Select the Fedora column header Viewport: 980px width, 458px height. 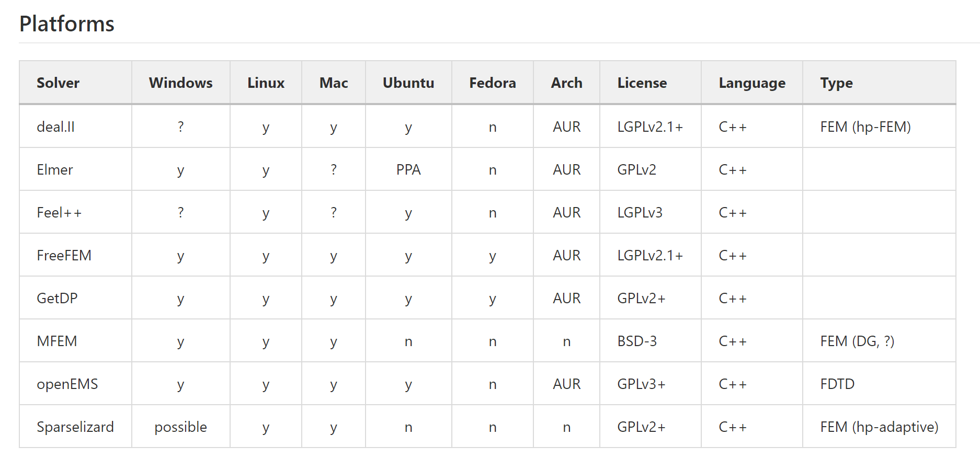click(493, 83)
